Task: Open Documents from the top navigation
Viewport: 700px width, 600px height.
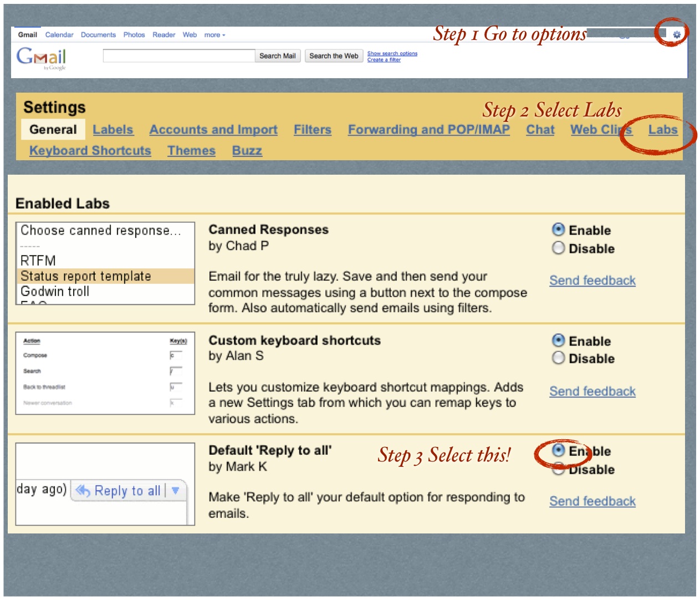Action: 98,35
